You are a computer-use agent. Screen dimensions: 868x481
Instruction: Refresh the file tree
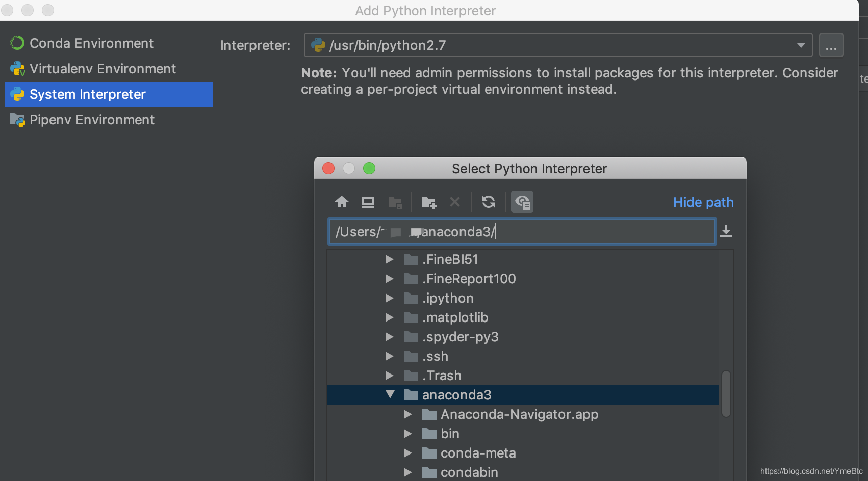click(x=489, y=202)
